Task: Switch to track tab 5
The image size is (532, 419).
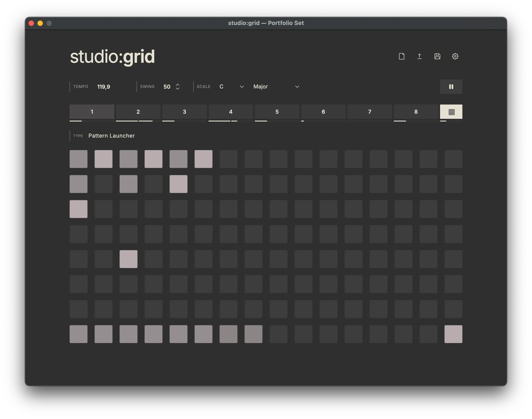Action: pyautogui.click(x=277, y=112)
